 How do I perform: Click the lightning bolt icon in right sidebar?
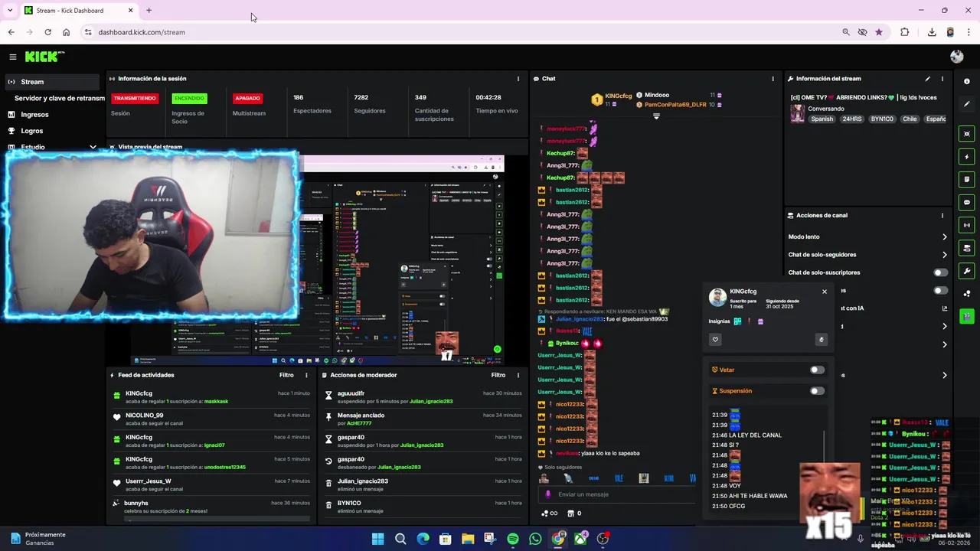(x=967, y=157)
